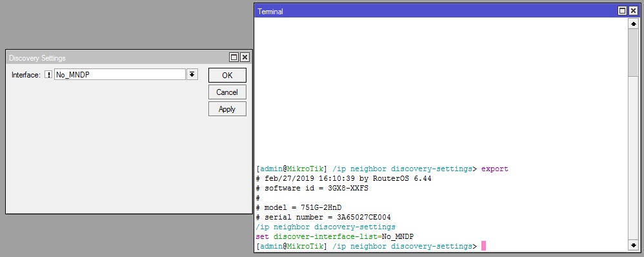Click the 'Interface:' label in Discovery Settings

(x=26, y=75)
